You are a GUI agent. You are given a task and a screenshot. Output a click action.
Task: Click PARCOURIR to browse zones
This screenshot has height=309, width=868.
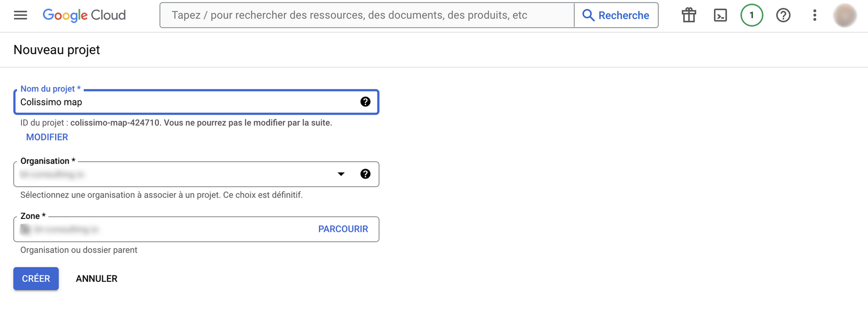[x=343, y=229]
